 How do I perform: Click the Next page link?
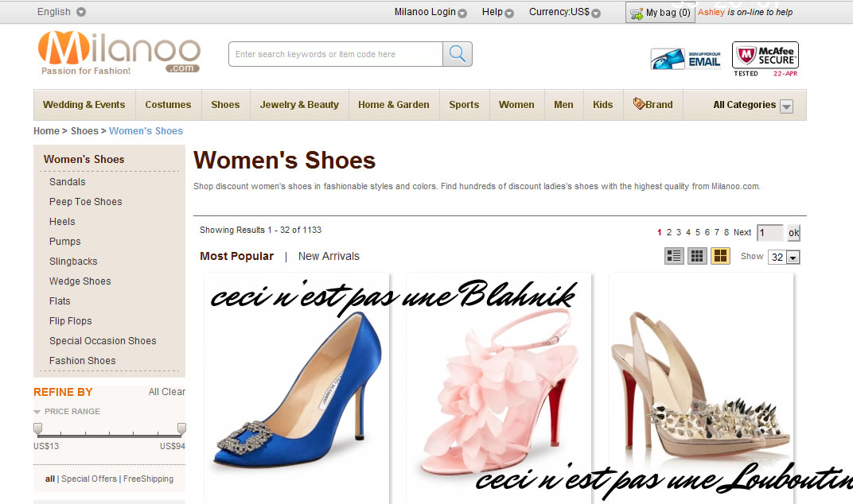click(x=742, y=232)
